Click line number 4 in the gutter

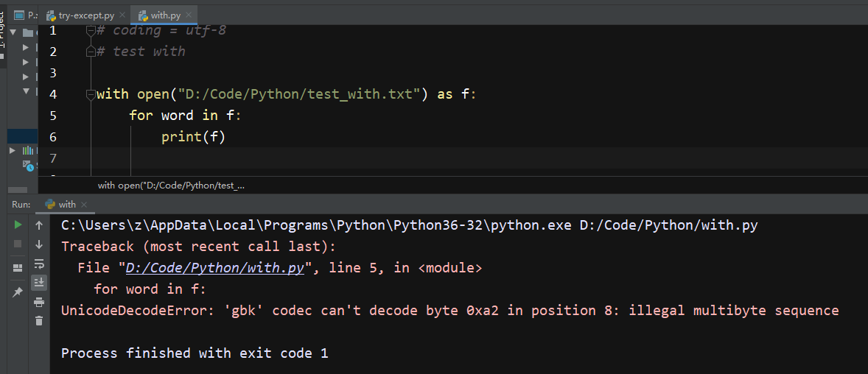pos(52,94)
